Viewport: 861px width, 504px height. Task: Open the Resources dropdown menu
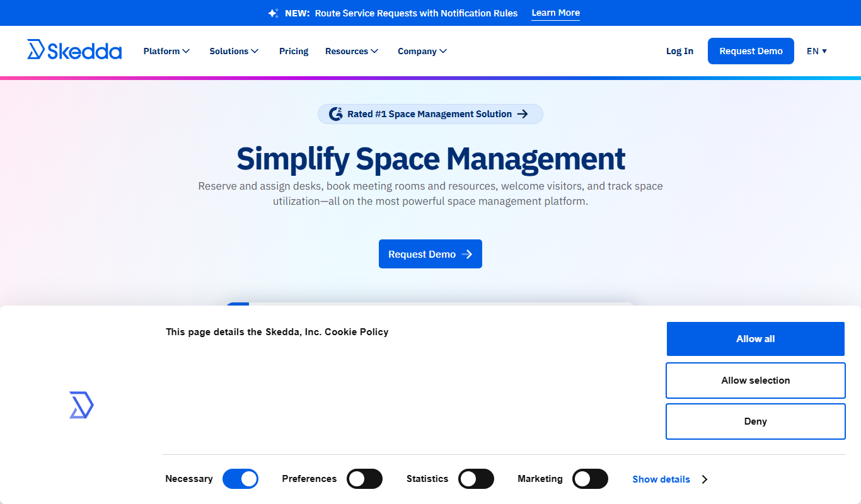(352, 51)
